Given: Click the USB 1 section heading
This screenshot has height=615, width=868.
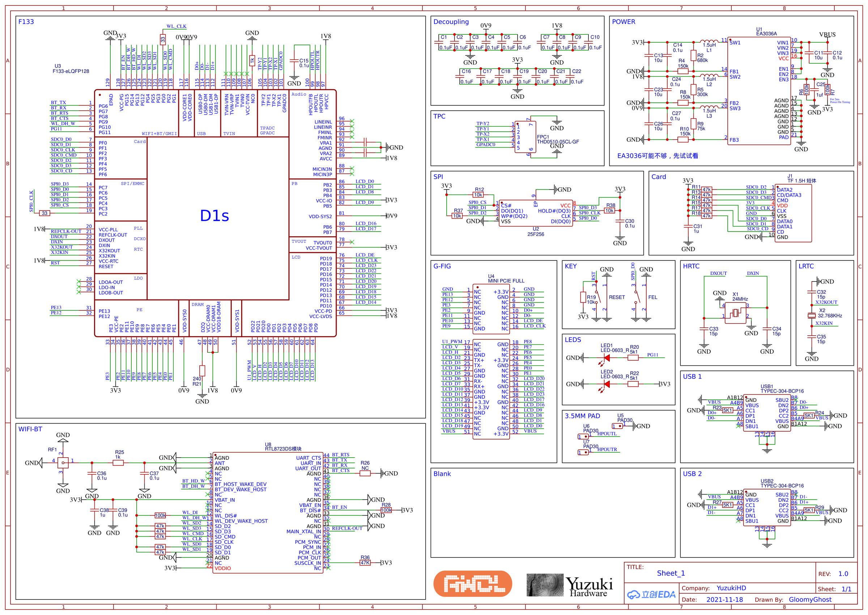Looking at the screenshot, I should click(x=692, y=376).
